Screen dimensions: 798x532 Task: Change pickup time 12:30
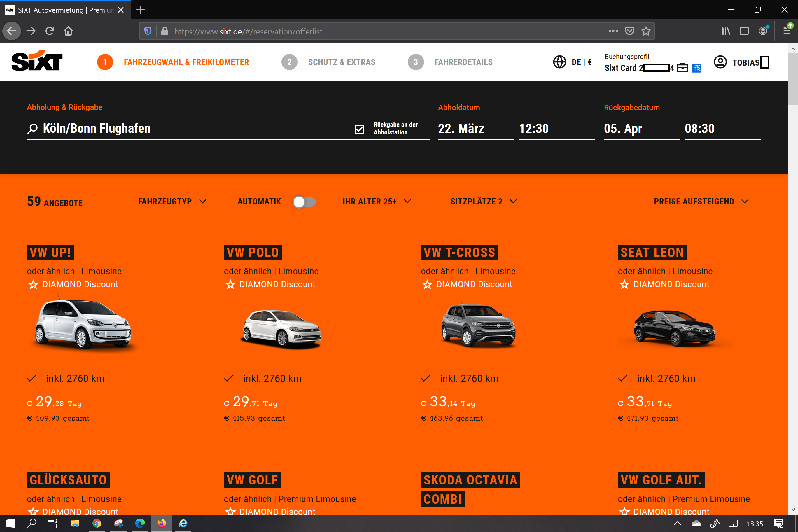557,129
